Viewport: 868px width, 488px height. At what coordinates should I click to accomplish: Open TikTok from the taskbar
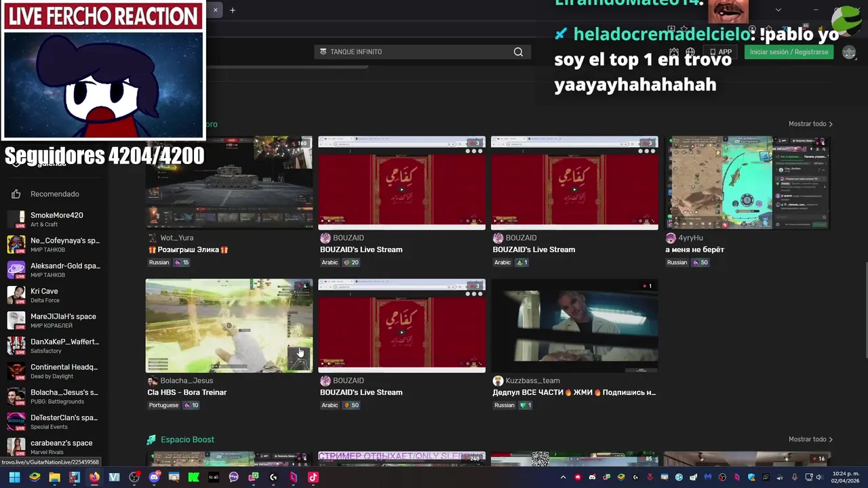coord(313,477)
